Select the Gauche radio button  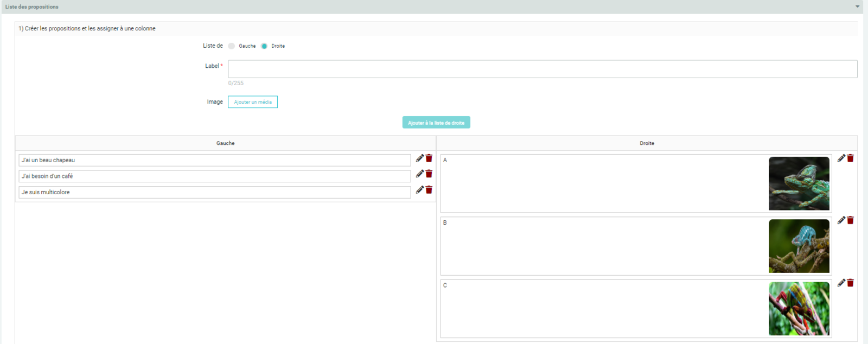click(232, 46)
